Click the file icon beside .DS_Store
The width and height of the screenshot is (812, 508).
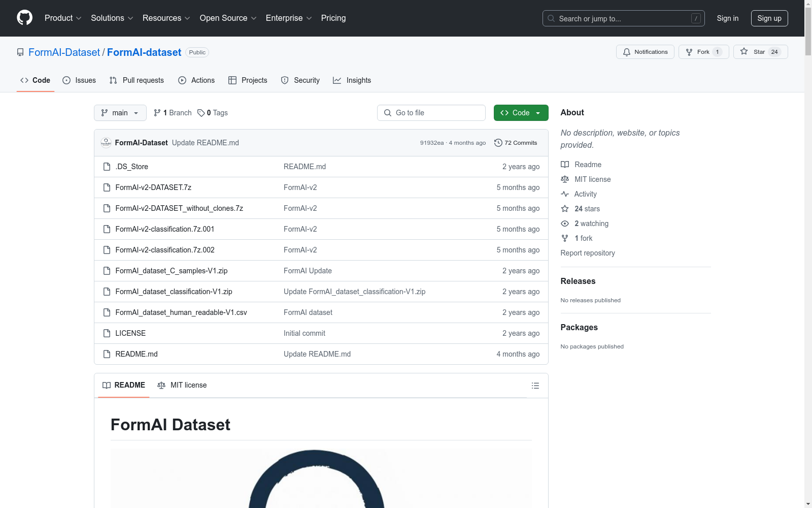coord(107,167)
